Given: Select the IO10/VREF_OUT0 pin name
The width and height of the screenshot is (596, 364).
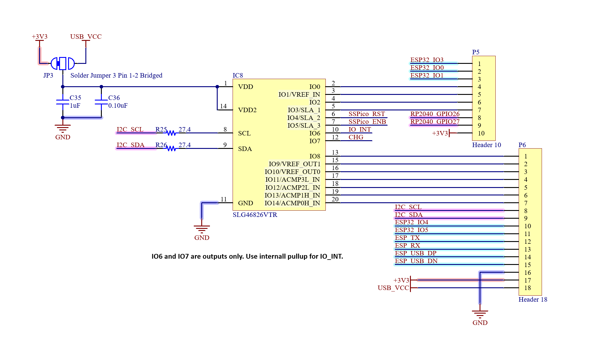Looking at the screenshot, I should click(x=292, y=172).
